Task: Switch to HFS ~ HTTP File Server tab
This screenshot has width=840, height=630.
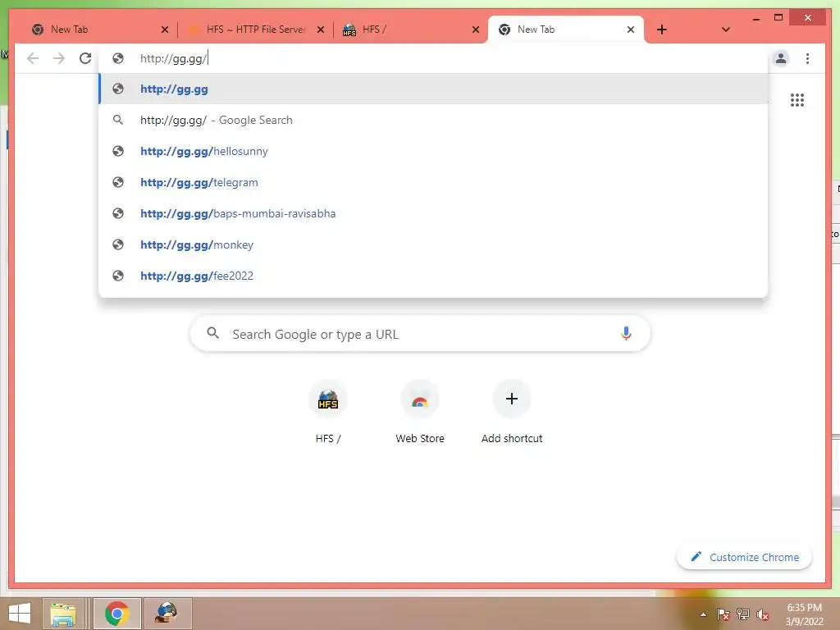Action: tap(254, 30)
